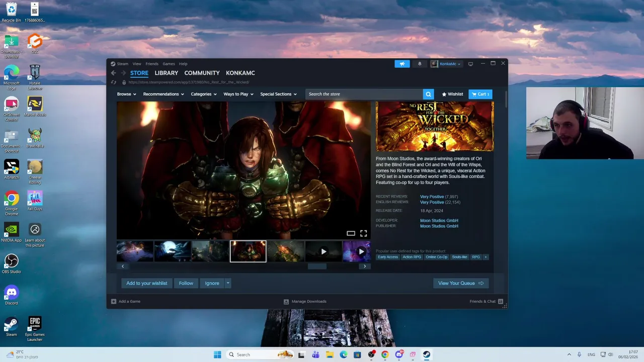Switch to the LIBRARY tab
Viewport: 644px width, 362px height.
click(x=166, y=73)
